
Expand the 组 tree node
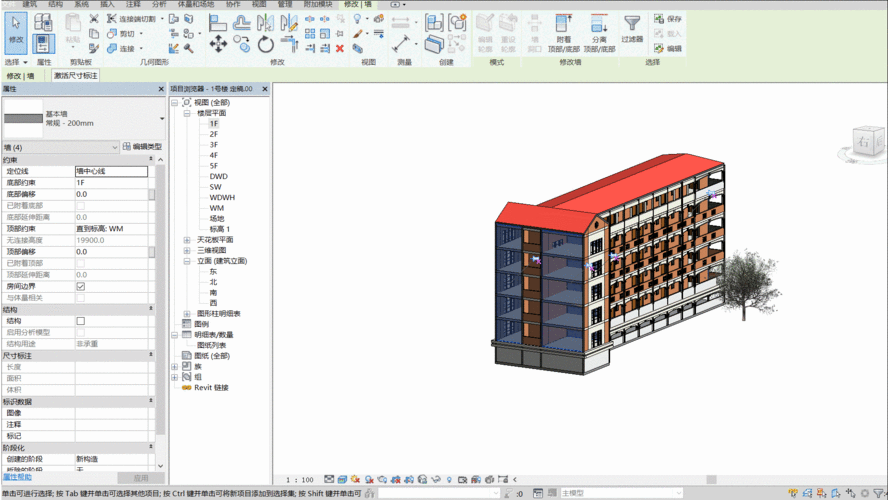pyautogui.click(x=174, y=377)
